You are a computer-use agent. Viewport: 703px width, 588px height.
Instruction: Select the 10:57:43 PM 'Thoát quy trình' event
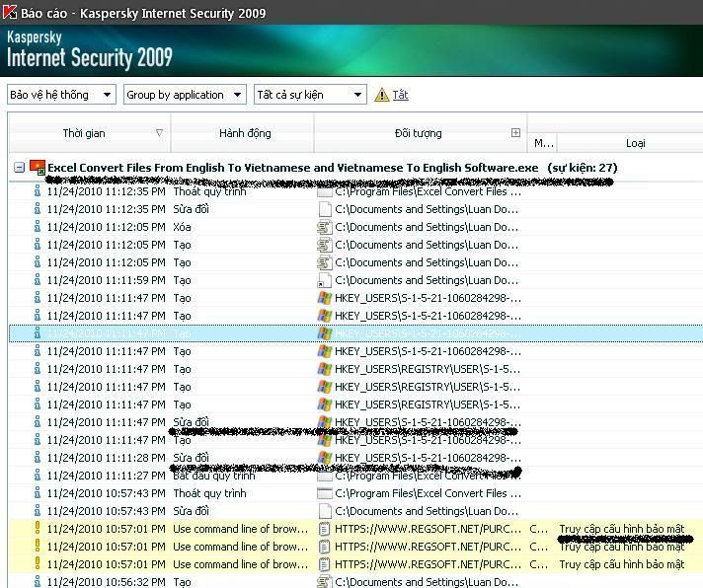click(x=355, y=493)
